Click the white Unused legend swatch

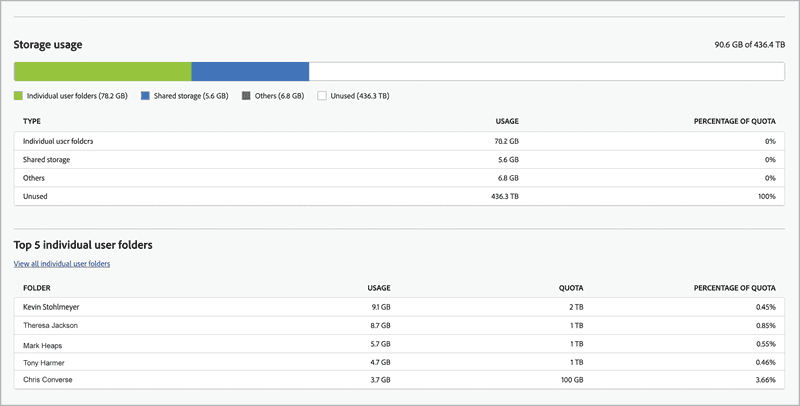coord(322,95)
